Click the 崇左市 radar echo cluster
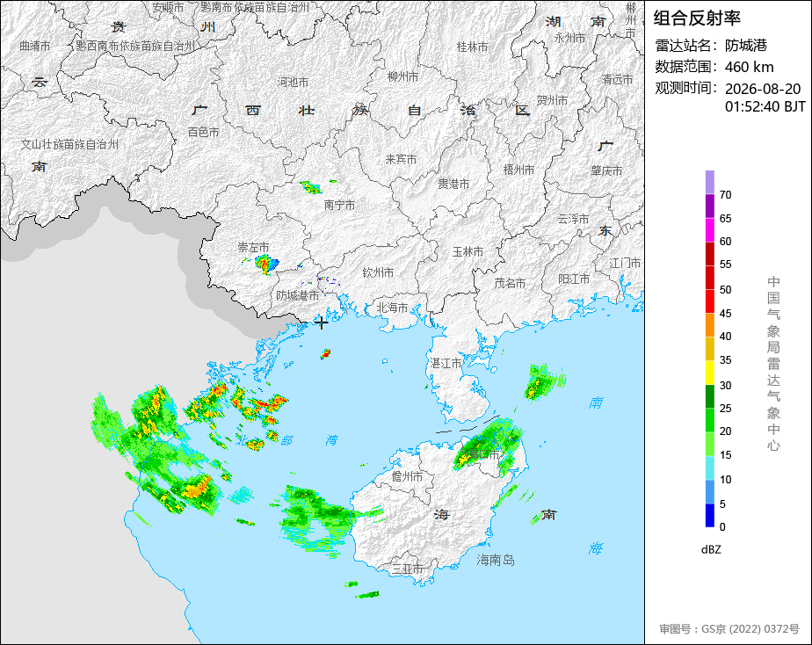Viewport: 812px width, 645px height. pos(266,264)
